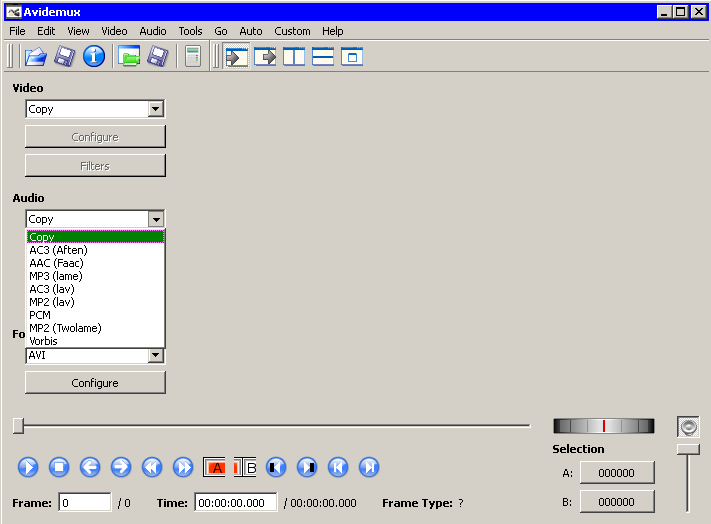Image resolution: width=711 pixels, height=524 pixels.
Task: Choose Vorbis audio codec
Action: click(x=95, y=341)
